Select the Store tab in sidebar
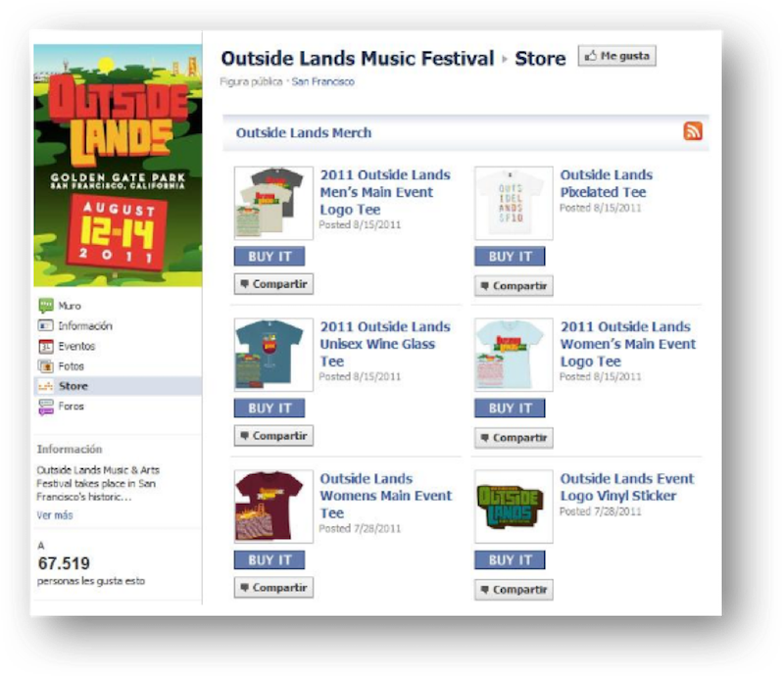The height and width of the screenshot is (678, 784). (118, 386)
